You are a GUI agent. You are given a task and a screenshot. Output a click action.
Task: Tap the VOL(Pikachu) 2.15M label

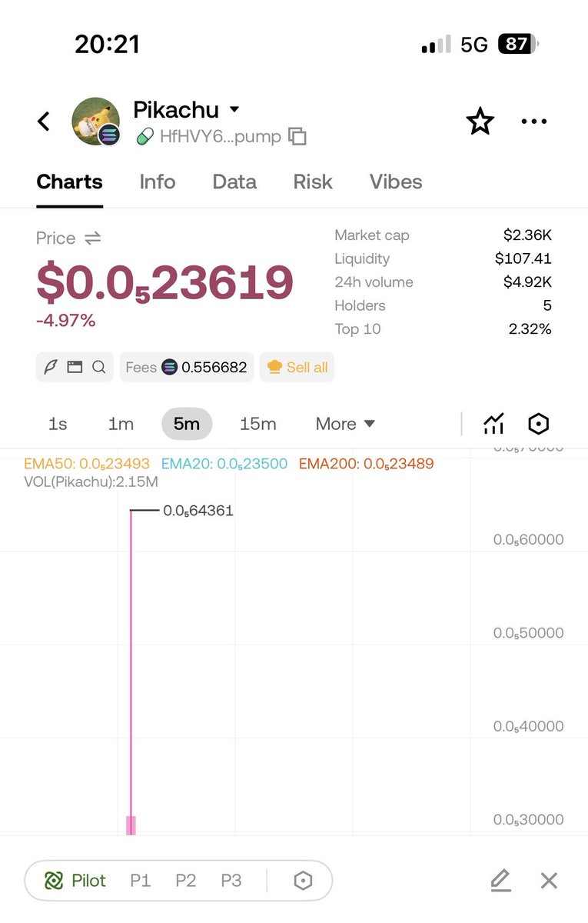click(91, 482)
